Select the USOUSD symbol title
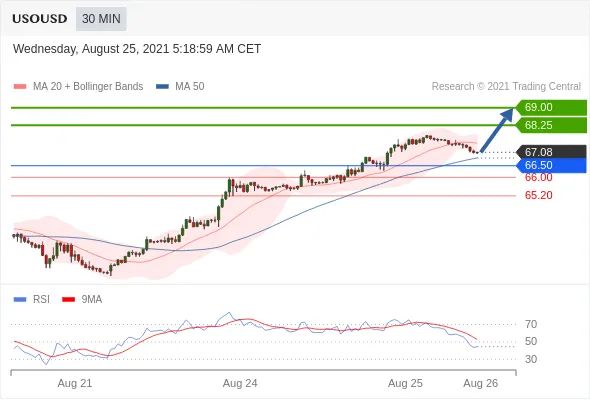 point(40,19)
